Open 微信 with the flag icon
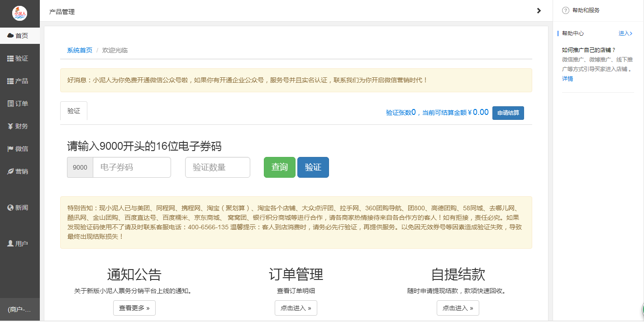The width and height of the screenshot is (644, 322). [x=18, y=149]
